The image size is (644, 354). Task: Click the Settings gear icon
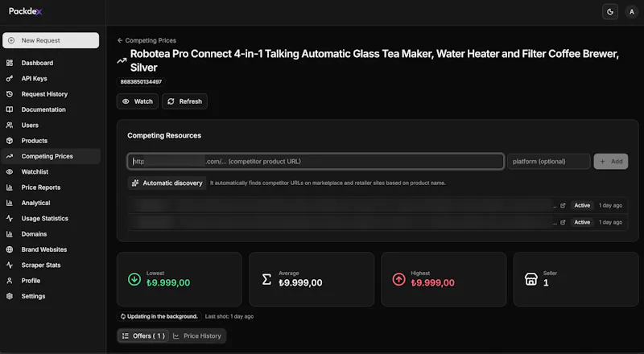[10, 296]
